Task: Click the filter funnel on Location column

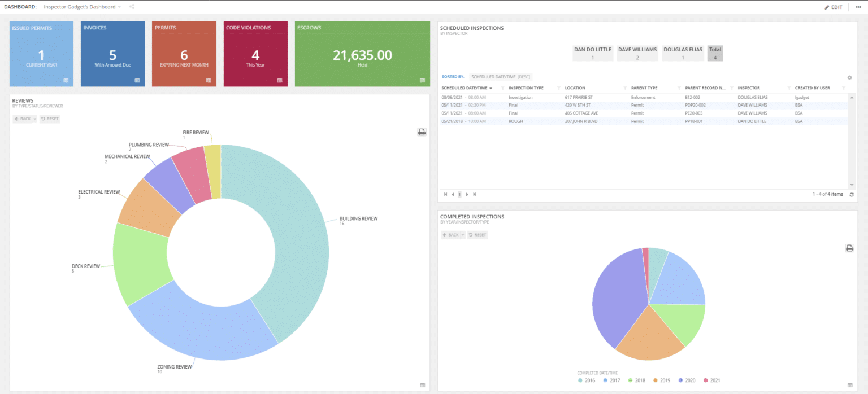Action: click(x=625, y=87)
